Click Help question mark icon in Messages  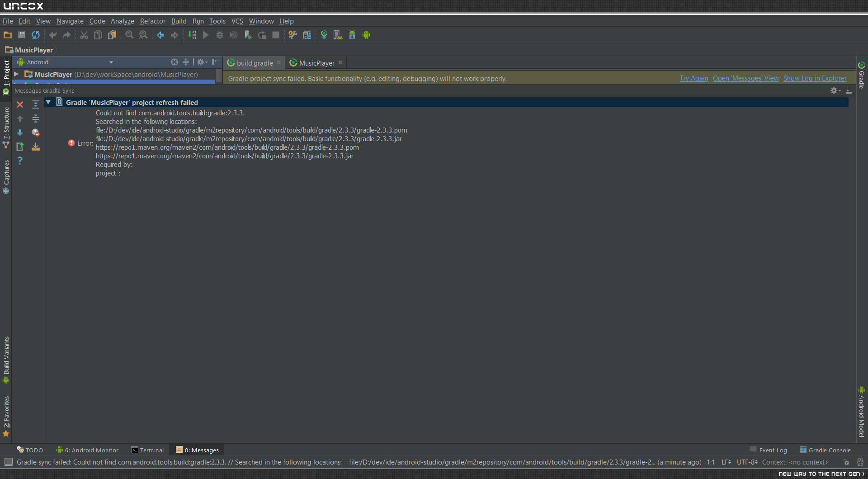click(20, 161)
